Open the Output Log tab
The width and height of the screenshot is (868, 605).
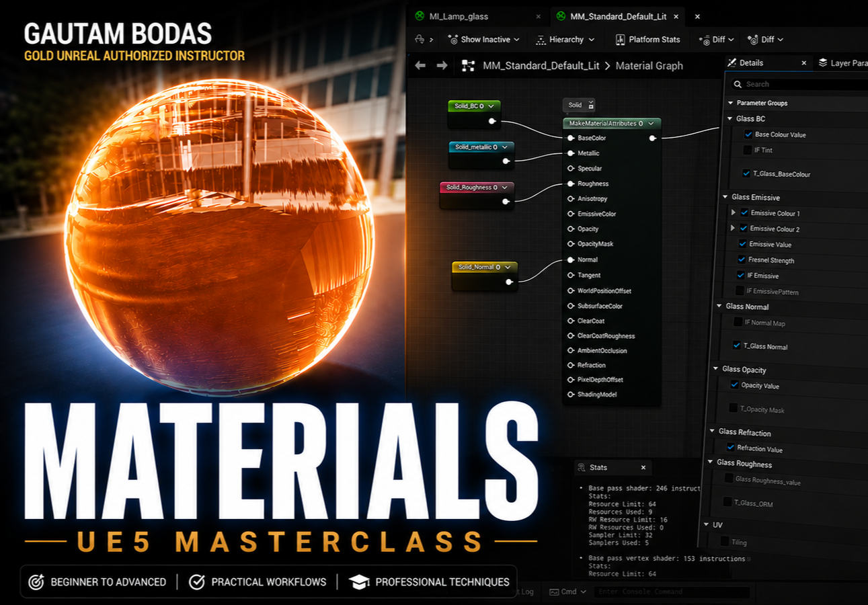click(525, 592)
